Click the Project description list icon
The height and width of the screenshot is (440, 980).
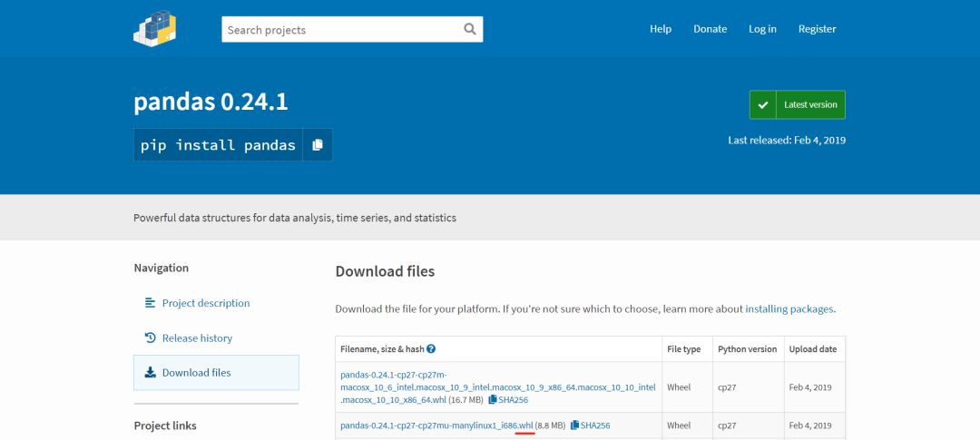pyautogui.click(x=150, y=303)
